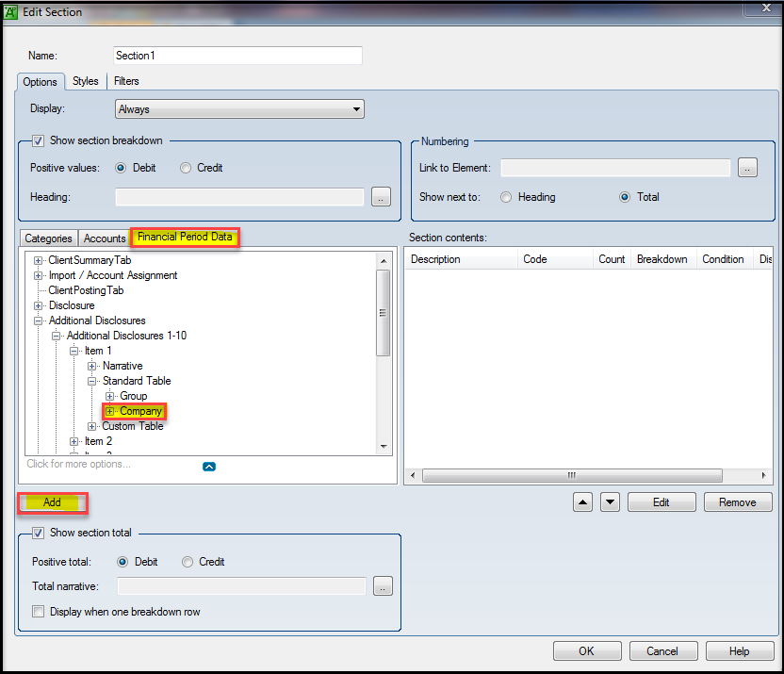Click the move down arrow button

(x=610, y=502)
